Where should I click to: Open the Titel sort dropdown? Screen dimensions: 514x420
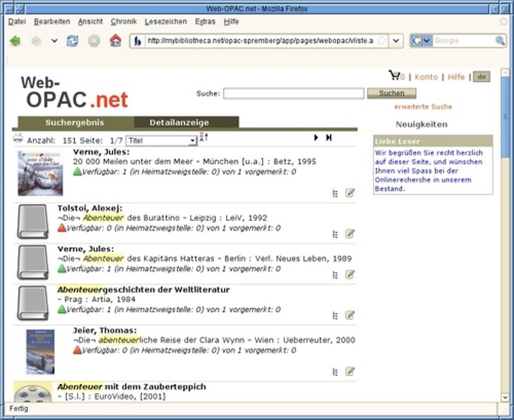tap(161, 141)
